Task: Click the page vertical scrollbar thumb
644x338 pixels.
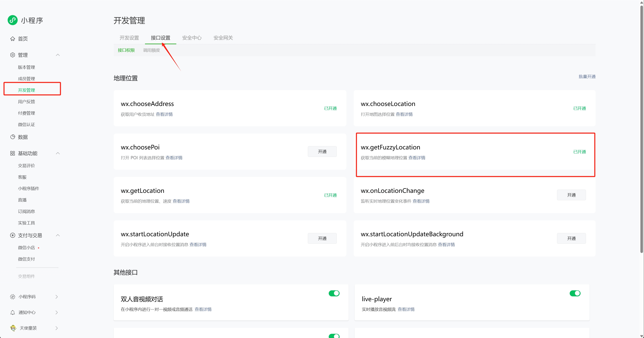Action: click(x=642, y=129)
